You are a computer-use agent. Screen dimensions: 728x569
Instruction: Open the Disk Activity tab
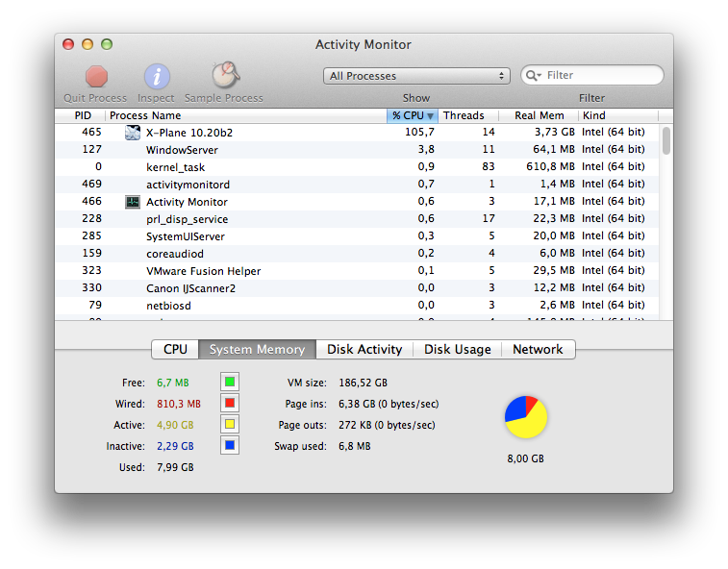pyautogui.click(x=364, y=350)
